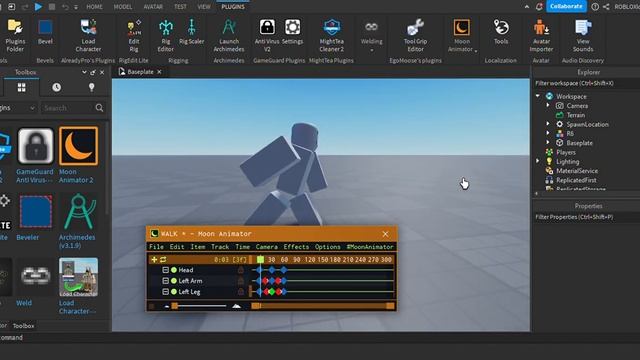
Task: Open the MODEL ribbon tab
Action: click(123, 7)
